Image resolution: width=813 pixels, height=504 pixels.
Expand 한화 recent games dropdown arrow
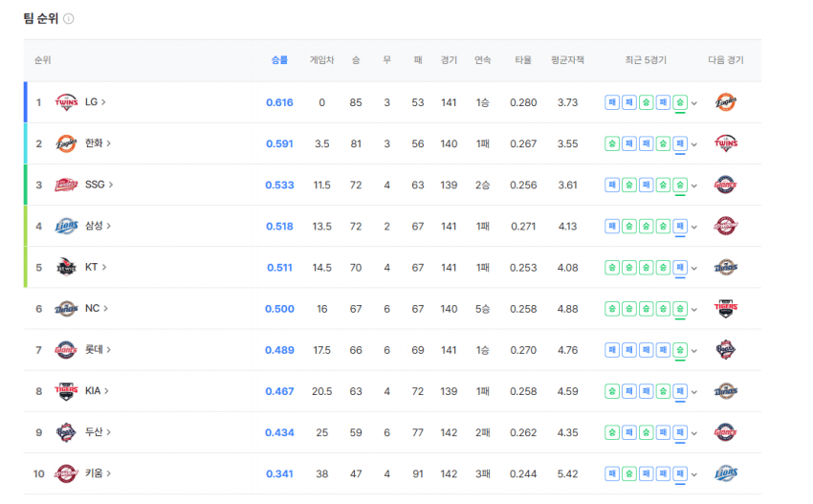coord(694,144)
